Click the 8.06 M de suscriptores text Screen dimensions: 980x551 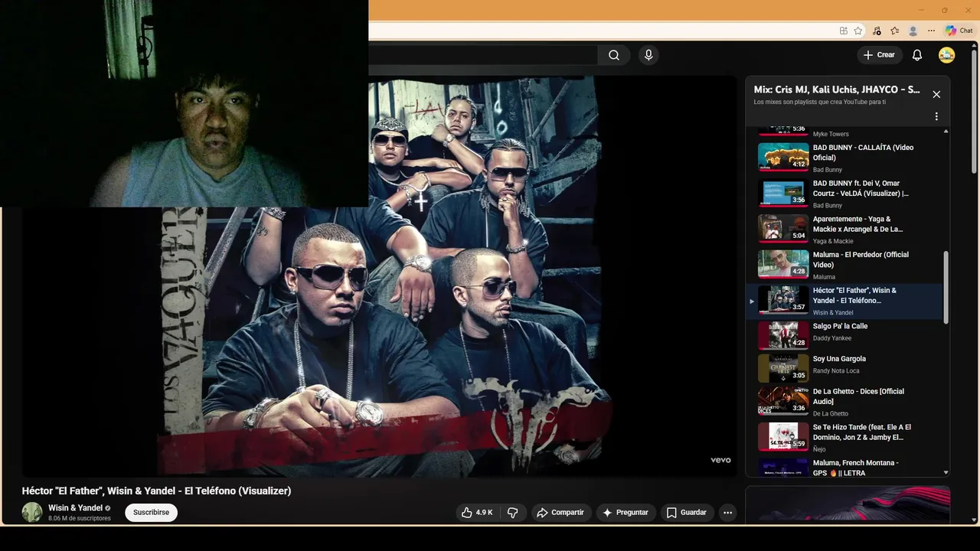pos(80,519)
